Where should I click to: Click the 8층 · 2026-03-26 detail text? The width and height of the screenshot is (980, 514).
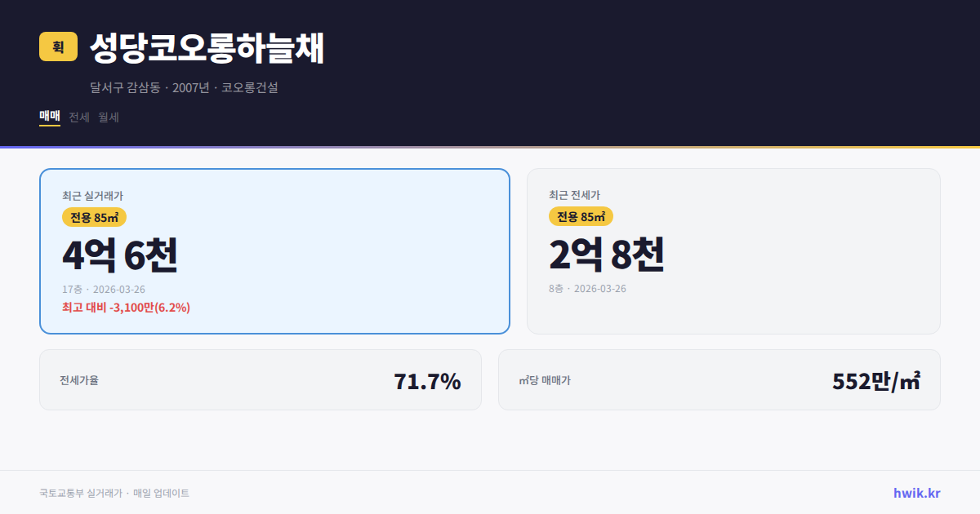586,288
